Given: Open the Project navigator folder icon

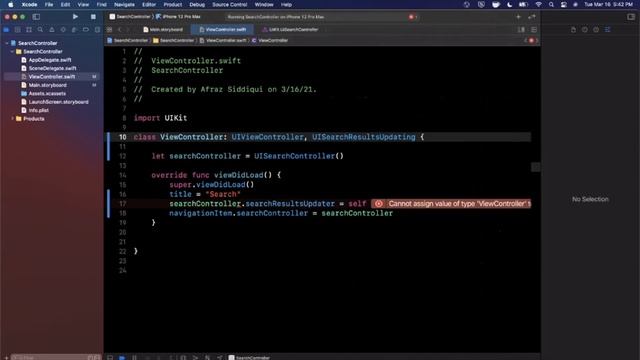Looking at the screenshot, I should (x=6, y=30).
